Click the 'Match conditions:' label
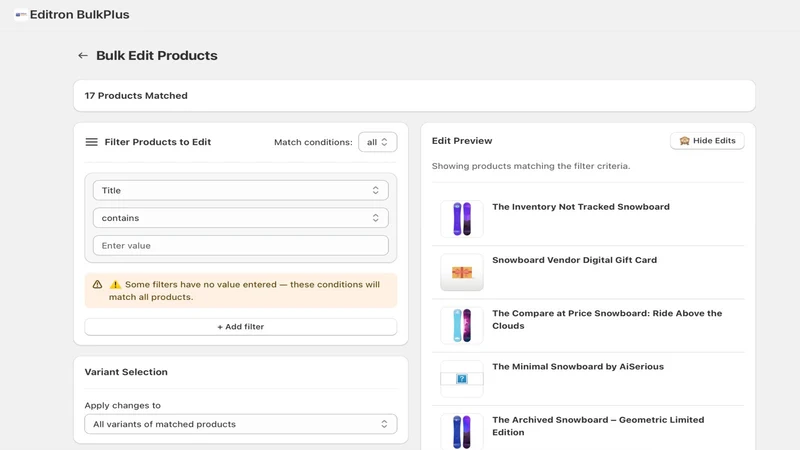The image size is (800, 450). point(313,142)
